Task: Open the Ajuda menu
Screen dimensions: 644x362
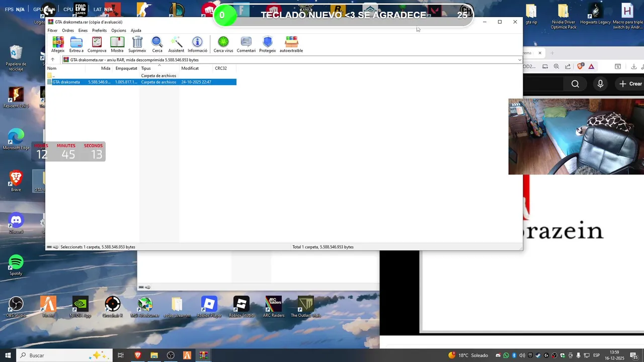Action: pos(136,30)
